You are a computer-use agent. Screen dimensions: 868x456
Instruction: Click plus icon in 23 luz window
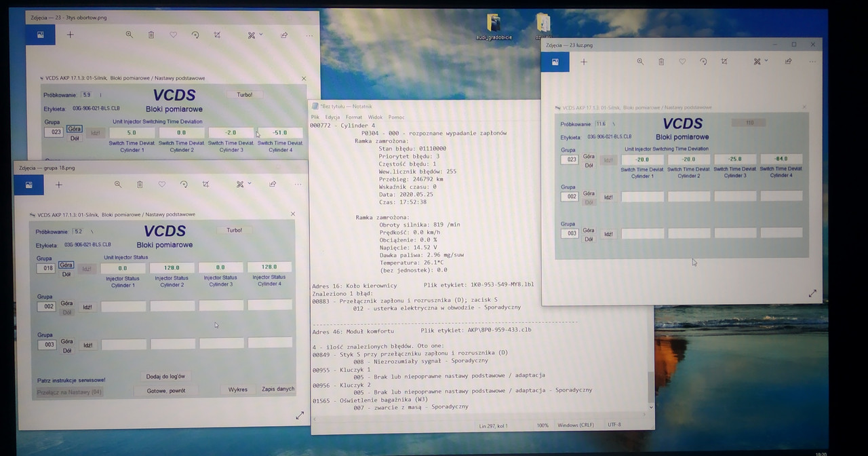[584, 62]
